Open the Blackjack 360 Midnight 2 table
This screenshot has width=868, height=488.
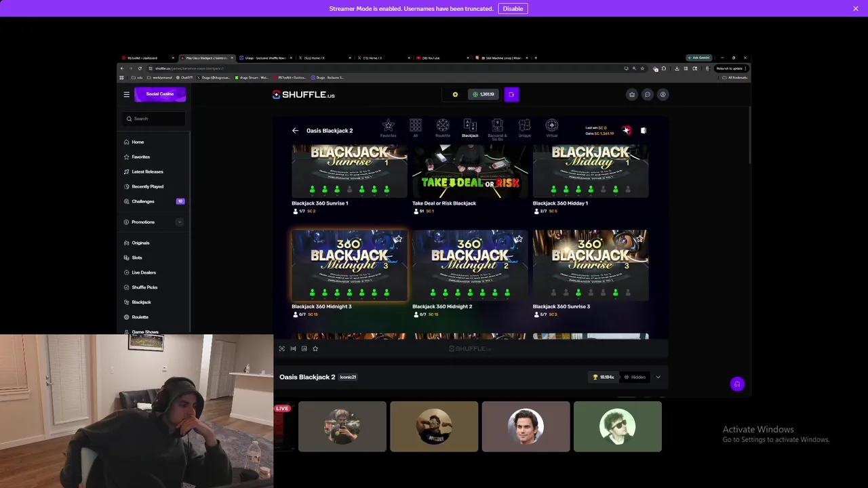point(470,265)
